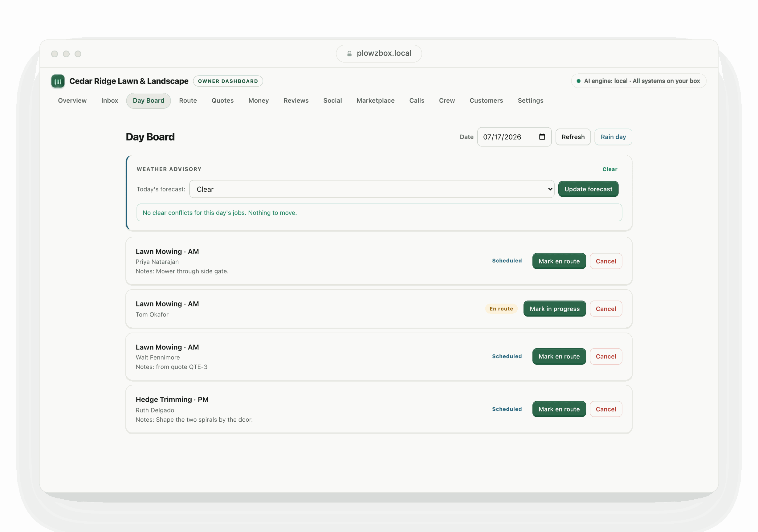Expand the Today's forecast dropdown
The width and height of the screenshot is (758, 532).
point(372,189)
